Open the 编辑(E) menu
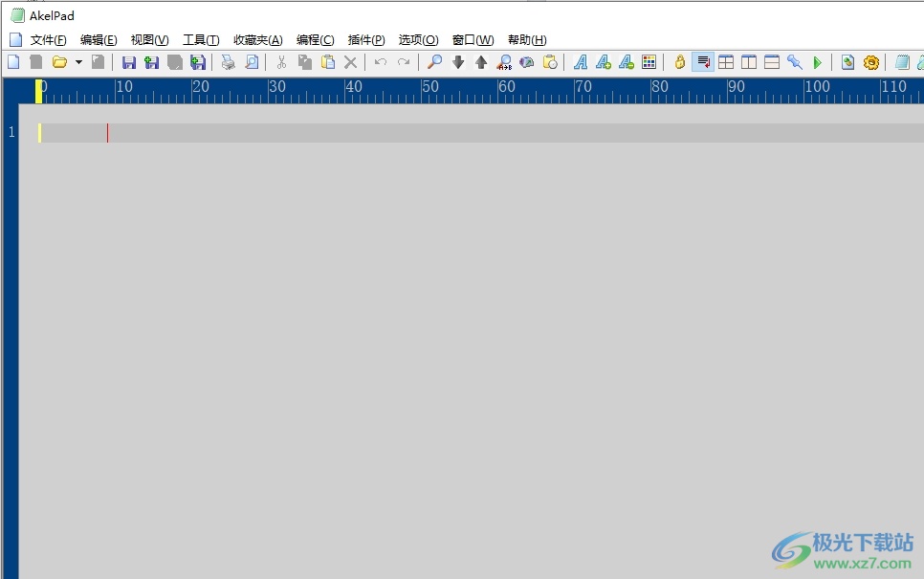 click(x=99, y=39)
